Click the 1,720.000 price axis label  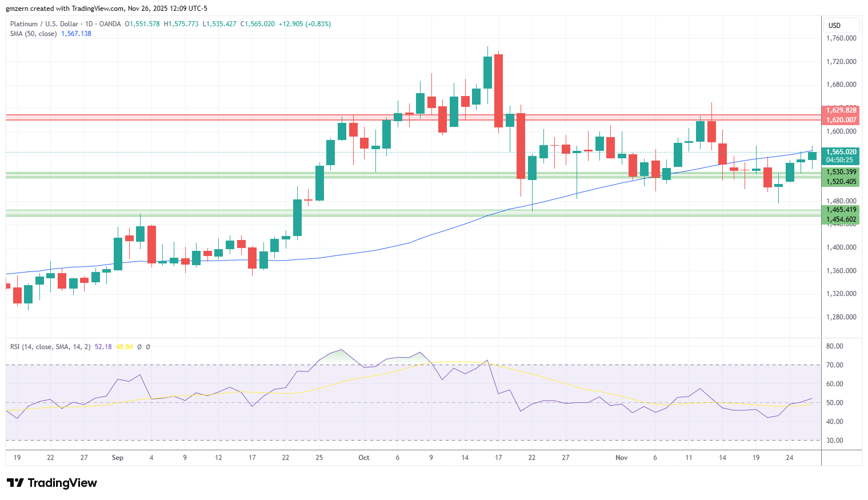pyautogui.click(x=841, y=62)
